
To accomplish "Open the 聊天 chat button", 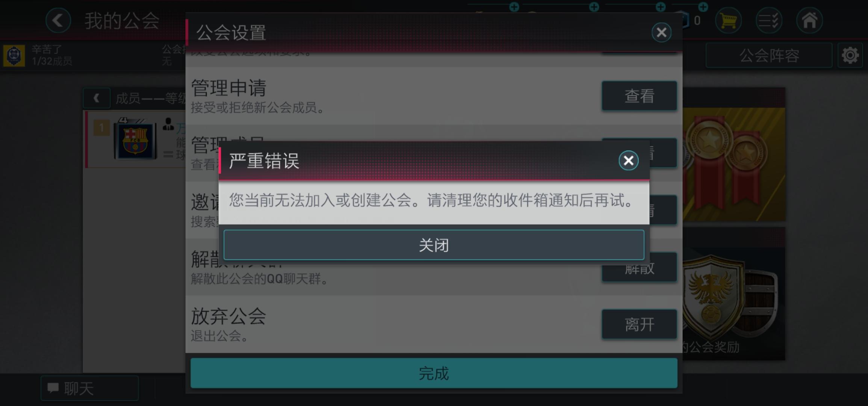I will click(x=89, y=388).
